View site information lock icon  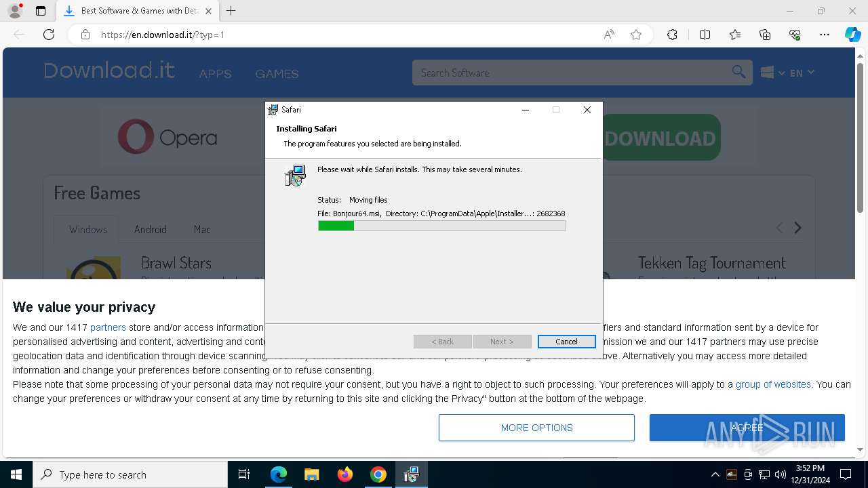tap(85, 35)
